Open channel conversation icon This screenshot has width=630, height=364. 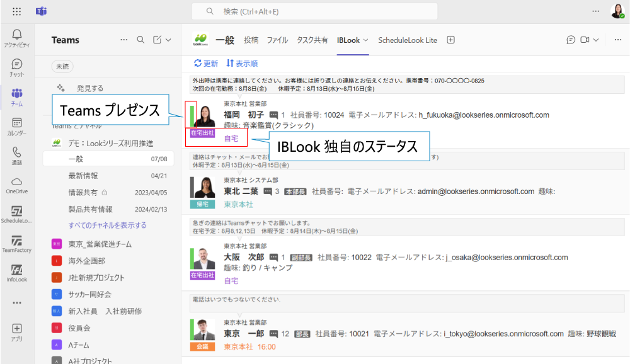click(571, 40)
